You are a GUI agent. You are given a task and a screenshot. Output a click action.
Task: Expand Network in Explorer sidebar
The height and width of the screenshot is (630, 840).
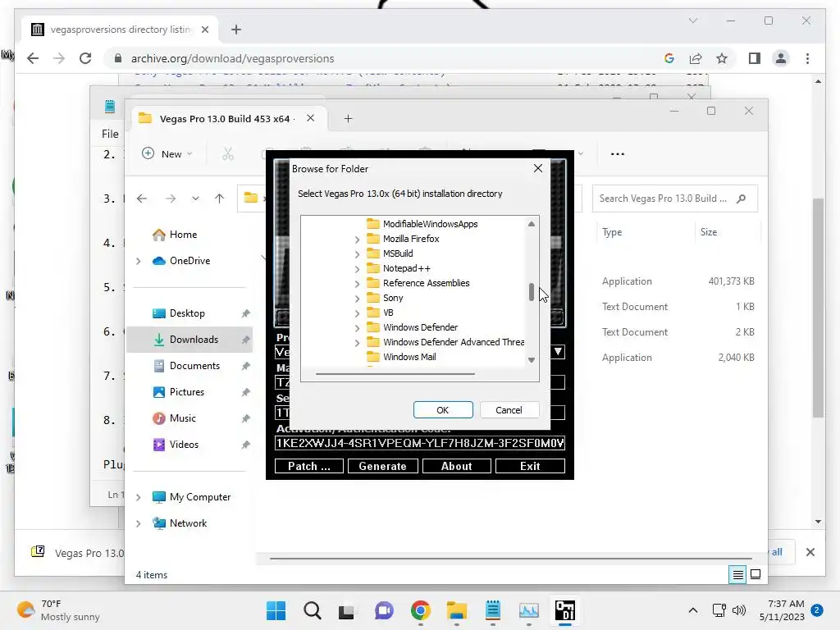tap(138, 523)
